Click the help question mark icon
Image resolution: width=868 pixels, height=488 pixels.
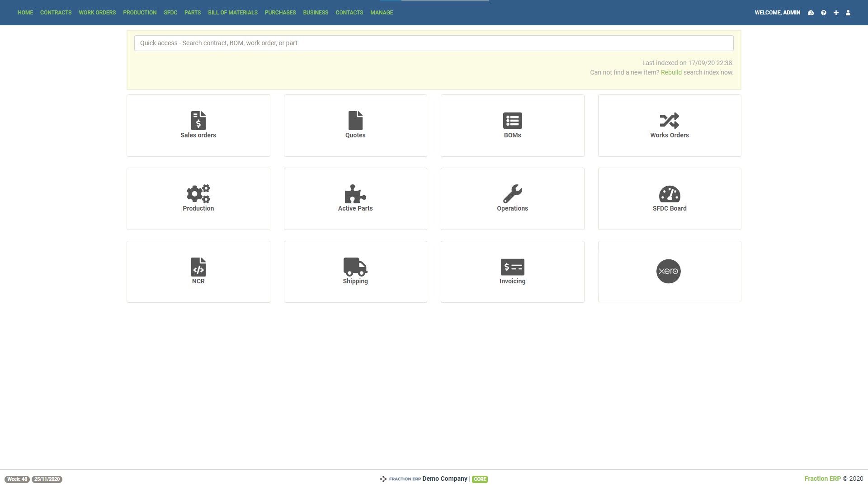click(824, 13)
